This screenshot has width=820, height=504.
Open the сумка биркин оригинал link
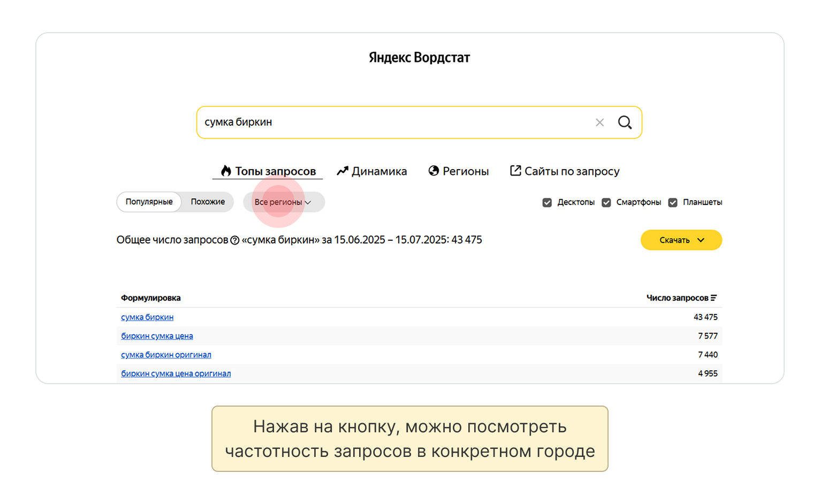166,355
